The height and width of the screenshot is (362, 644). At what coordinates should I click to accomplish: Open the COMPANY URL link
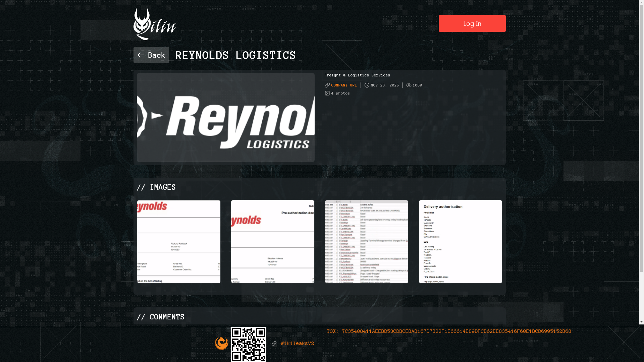tap(344, 85)
